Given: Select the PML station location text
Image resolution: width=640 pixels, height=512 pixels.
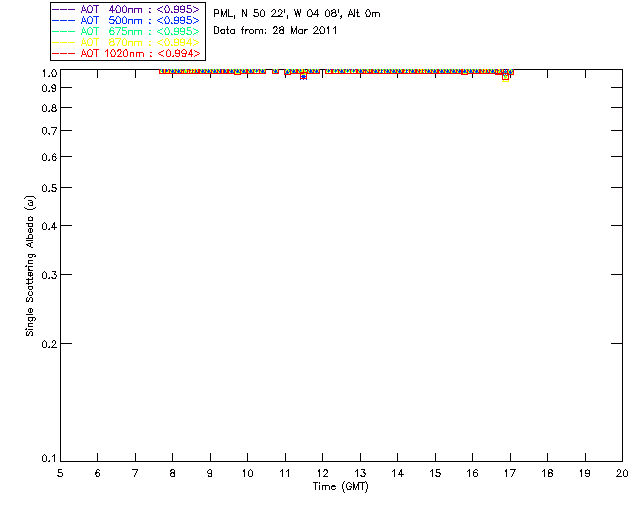Looking at the screenshot, I should (297, 13).
